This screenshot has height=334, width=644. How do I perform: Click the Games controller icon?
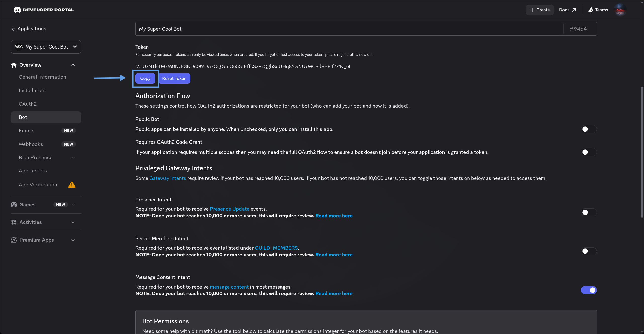point(14,205)
